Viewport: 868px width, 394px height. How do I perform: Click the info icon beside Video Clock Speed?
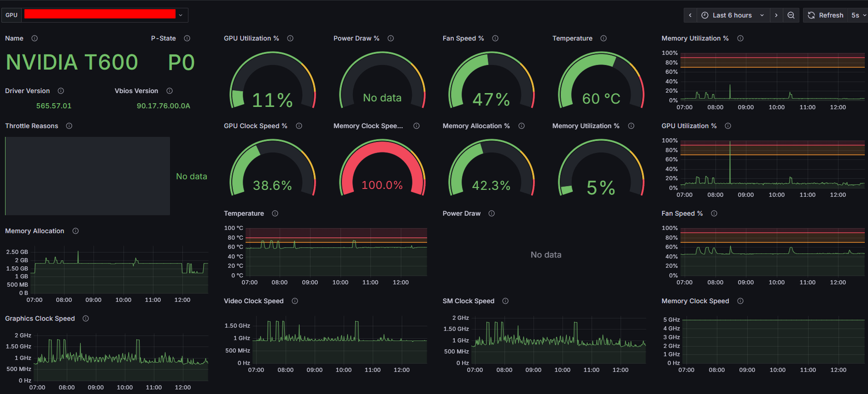pyautogui.click(x=295, y=301)
